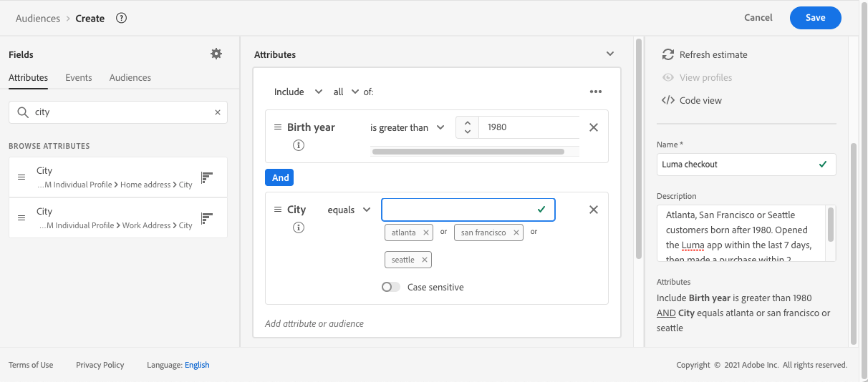Click the Save button
The width and height of the screenshot is (868, 382).
[x=815, y=18]
